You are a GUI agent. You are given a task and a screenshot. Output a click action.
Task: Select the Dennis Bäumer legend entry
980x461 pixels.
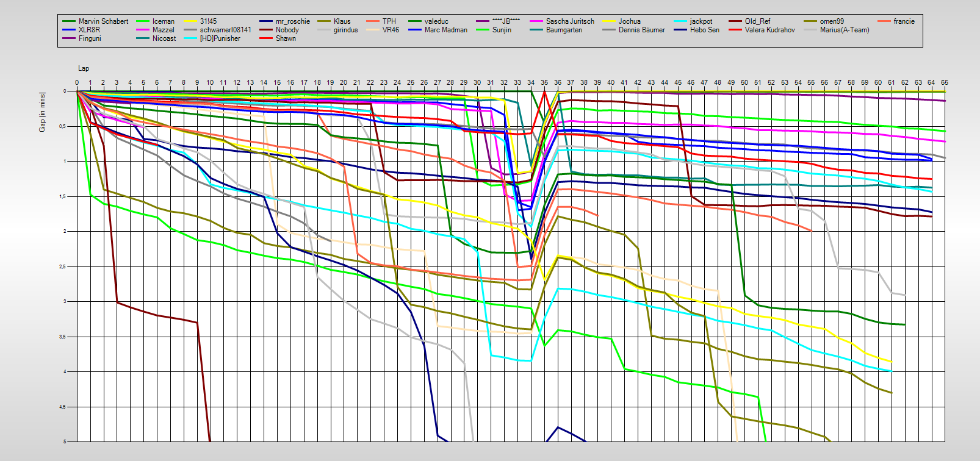[x=641, y=30]
